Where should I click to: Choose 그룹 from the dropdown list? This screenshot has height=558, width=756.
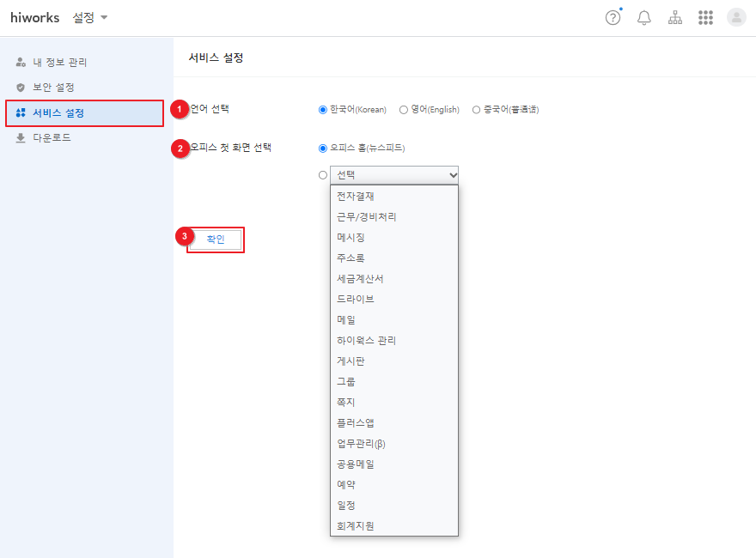(394, 382)
